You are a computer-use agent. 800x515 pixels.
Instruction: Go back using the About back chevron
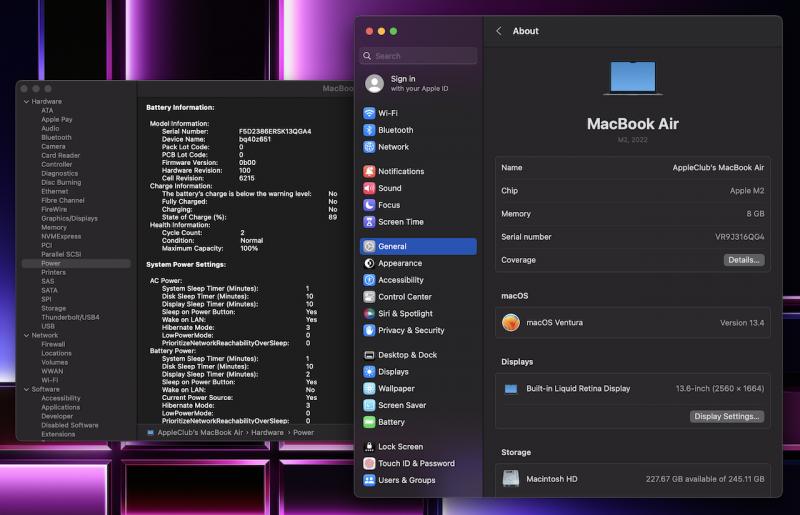(499, 31)
